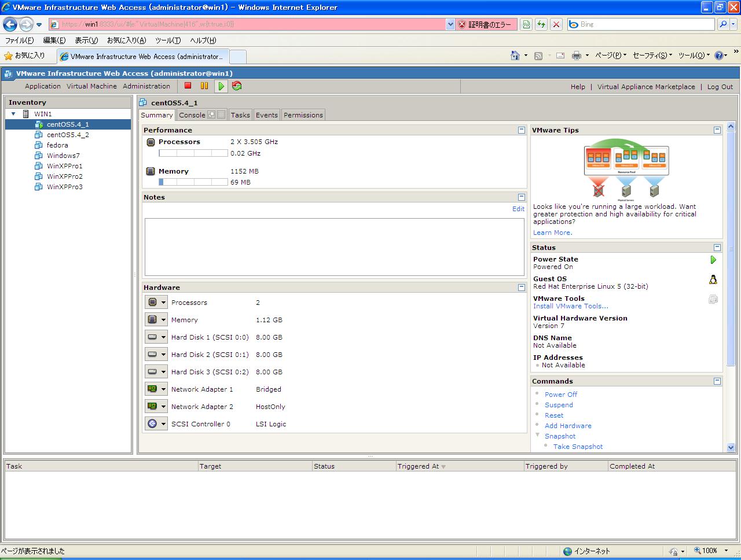
Task: Click the Network Adapter 1 card icon
Action: pyautogui.click(x=152, y=389)
